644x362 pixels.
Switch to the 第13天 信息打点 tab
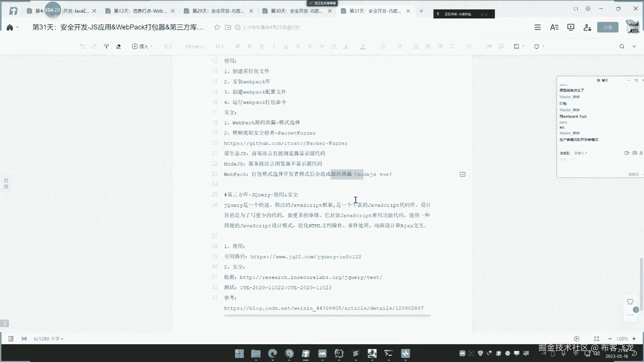[140, 11]
